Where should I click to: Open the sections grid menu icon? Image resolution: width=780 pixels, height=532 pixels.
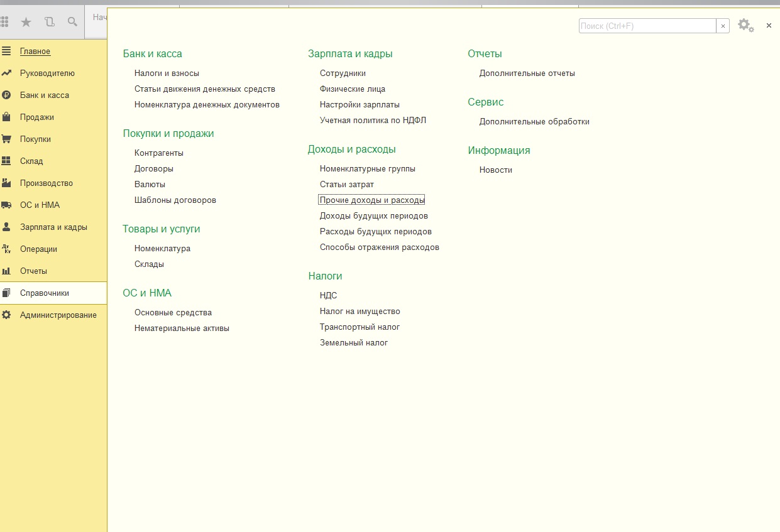point(4,22)
